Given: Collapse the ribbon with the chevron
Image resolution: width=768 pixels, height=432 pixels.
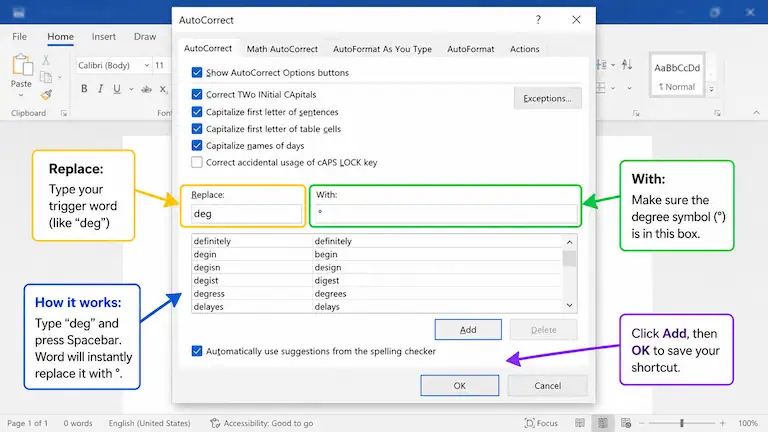Looking at the screenshot, I should point(756,113).
